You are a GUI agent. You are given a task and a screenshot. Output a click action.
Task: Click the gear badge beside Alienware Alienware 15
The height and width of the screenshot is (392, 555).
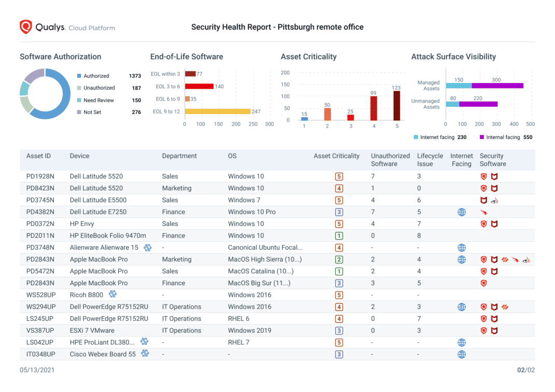click(x=148, y=248)
